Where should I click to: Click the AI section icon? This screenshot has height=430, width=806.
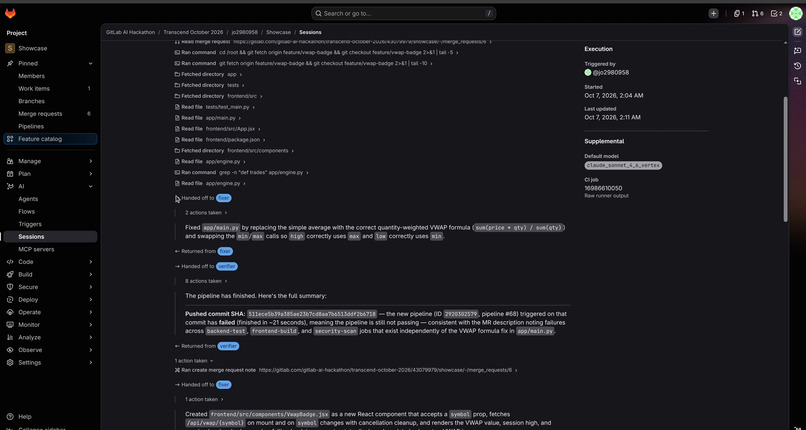click(10, 186)
